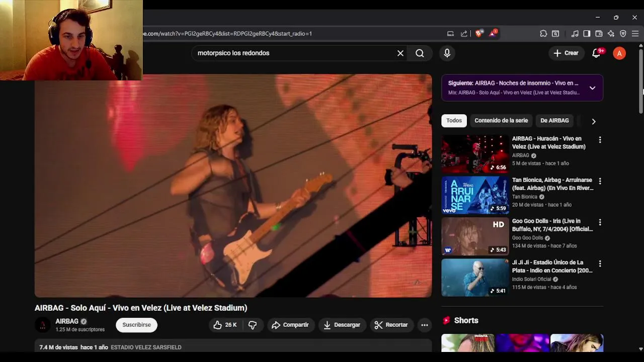
Task: Open the browser hamburger menu
Action: [x=635, y=34]
